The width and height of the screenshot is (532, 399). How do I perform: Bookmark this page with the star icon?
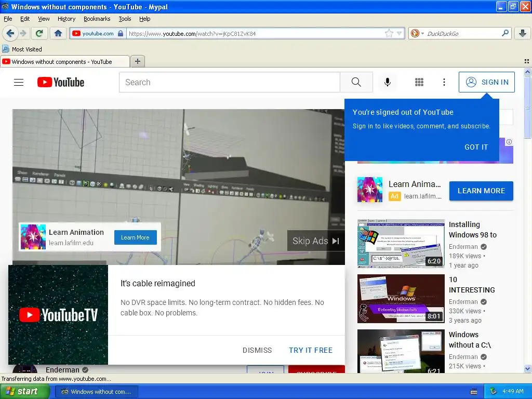389,33
